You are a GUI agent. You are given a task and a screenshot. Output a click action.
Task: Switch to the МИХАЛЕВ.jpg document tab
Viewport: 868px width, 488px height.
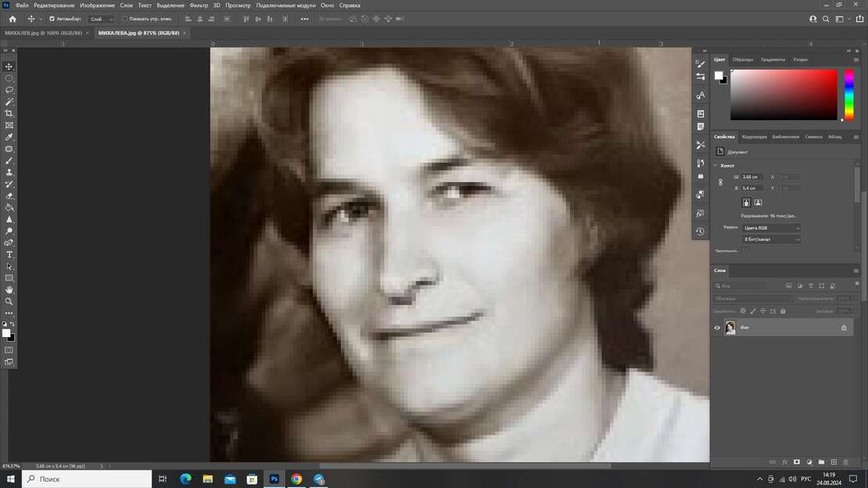coord(43,33)
